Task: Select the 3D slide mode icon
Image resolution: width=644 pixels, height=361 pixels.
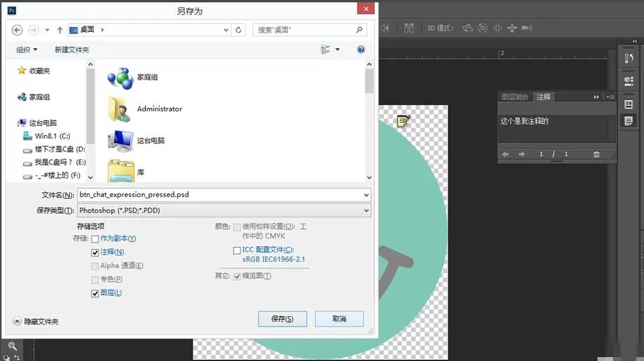Action: tap(512, 28)
